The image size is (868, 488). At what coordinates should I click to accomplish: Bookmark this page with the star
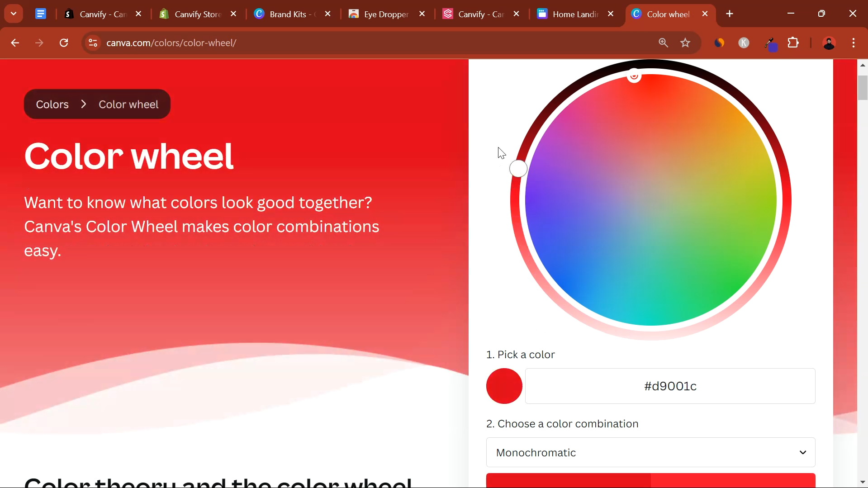685,43
